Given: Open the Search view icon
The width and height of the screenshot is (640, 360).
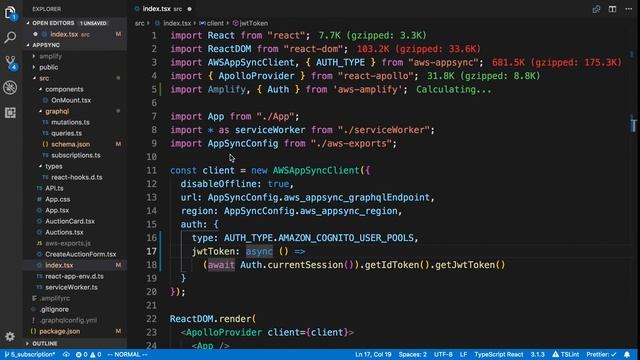Looking at the screenshot, I should click(x=10, y=38).
